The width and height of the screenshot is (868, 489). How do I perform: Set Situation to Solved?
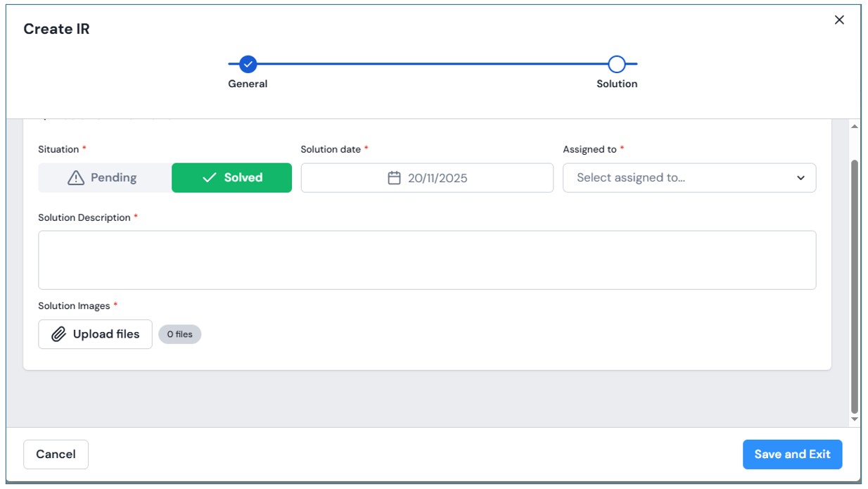[231, 178]
